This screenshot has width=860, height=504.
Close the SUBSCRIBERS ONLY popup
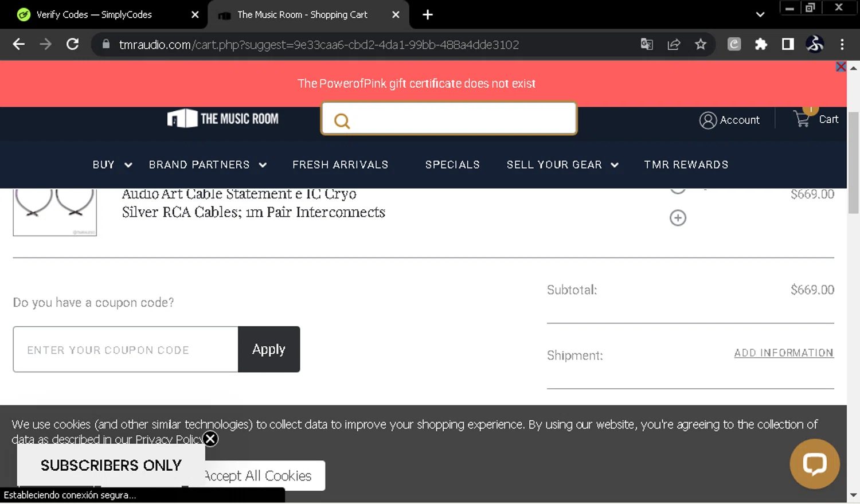click(x=210, y=439)
